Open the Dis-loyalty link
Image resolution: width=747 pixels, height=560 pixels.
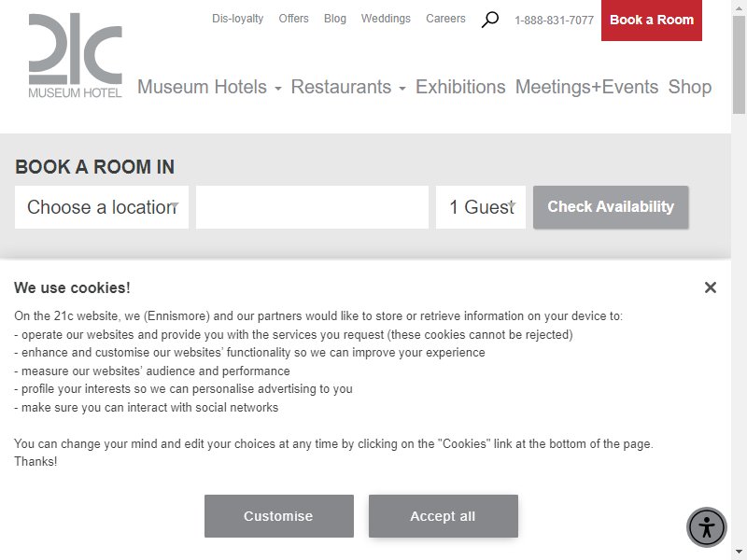pos(238,19)
